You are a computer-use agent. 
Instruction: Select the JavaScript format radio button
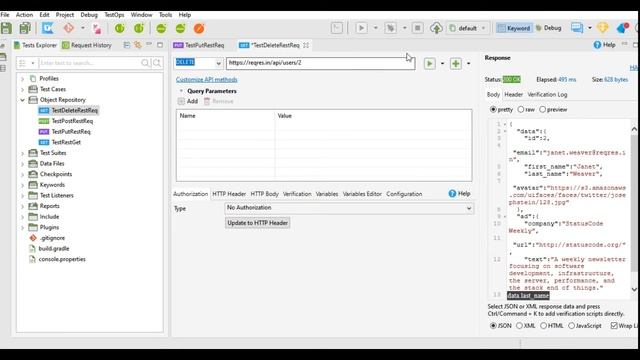[x=571, y=326]
